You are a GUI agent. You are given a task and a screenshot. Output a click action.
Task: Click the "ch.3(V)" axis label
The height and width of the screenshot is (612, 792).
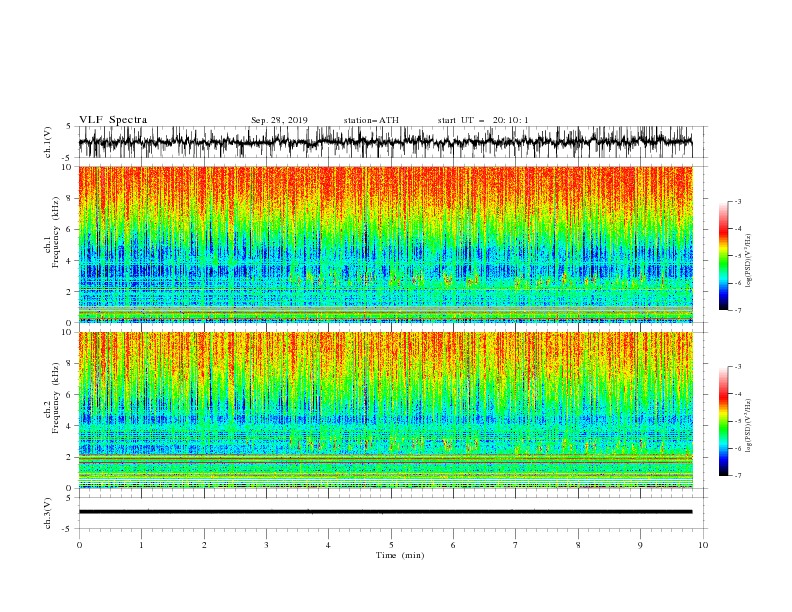(48, 513)
